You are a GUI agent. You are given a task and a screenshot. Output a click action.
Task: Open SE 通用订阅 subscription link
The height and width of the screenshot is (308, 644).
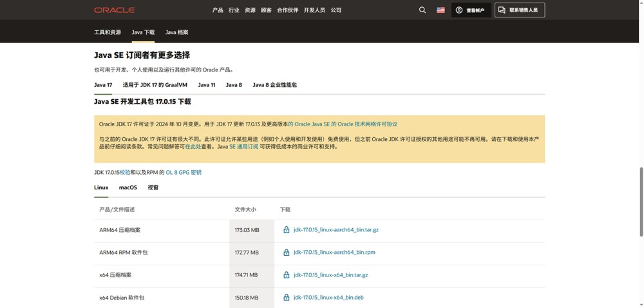coord(243,147)
